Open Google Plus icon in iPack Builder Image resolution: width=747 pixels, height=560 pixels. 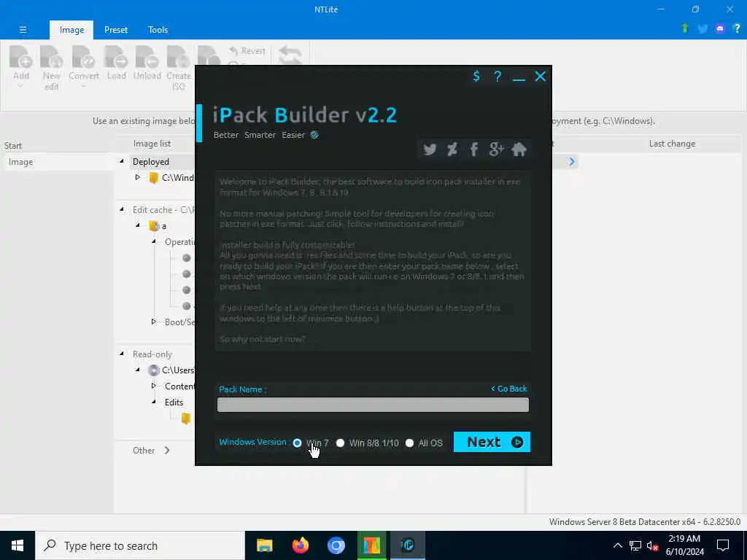click(x=496, y=149)
